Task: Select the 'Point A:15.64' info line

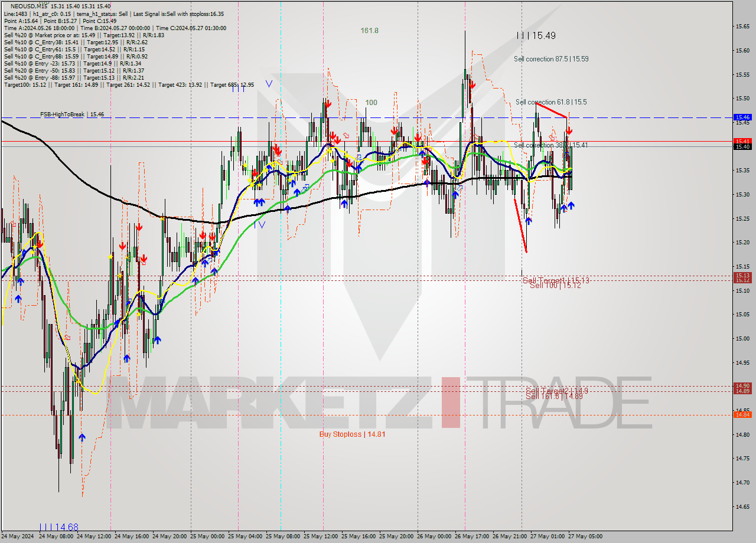Action: tap(60, 21)
